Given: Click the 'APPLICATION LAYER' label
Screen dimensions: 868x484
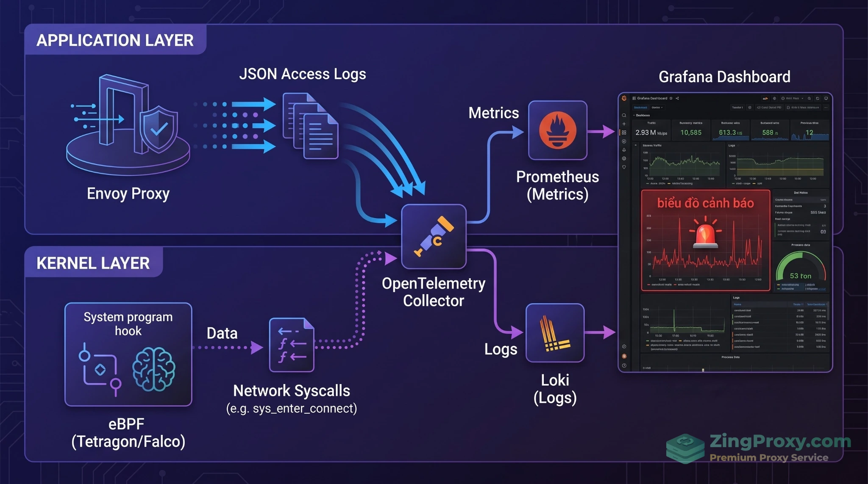Looking at the screenshot, I should coord(115,40).
